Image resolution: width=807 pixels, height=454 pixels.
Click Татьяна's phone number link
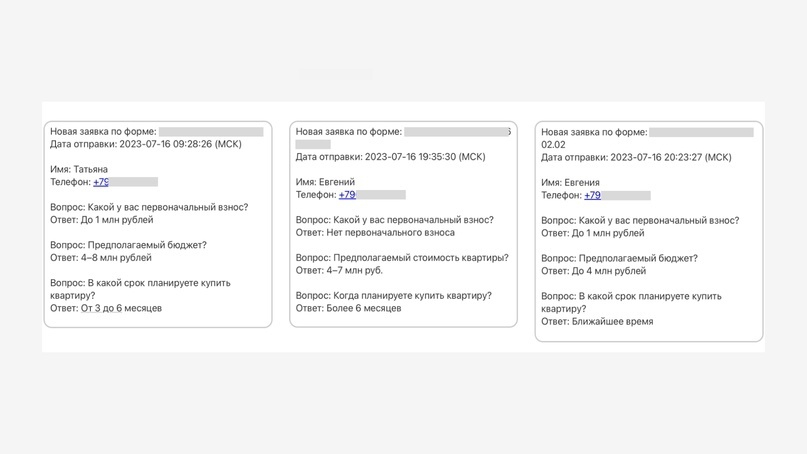point(101,182)
